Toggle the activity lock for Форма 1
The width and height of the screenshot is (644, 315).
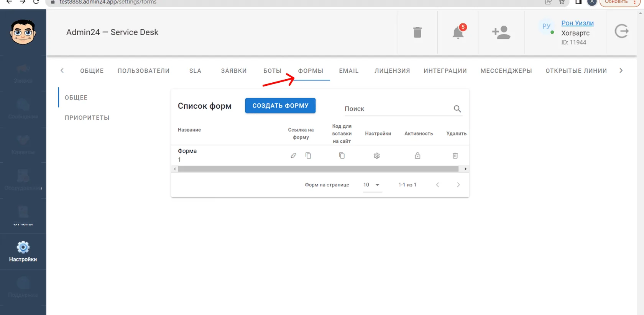coord(417,156)
